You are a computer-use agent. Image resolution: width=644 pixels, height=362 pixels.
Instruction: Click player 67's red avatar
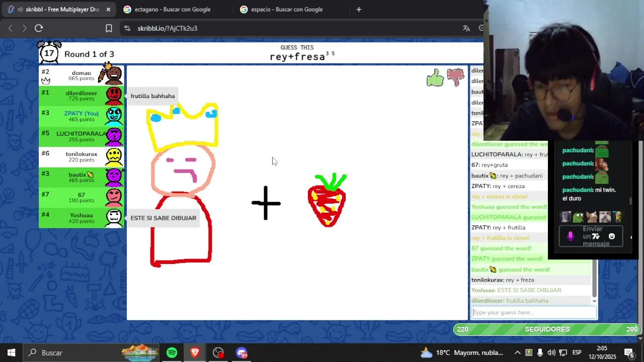coord(114,198)
